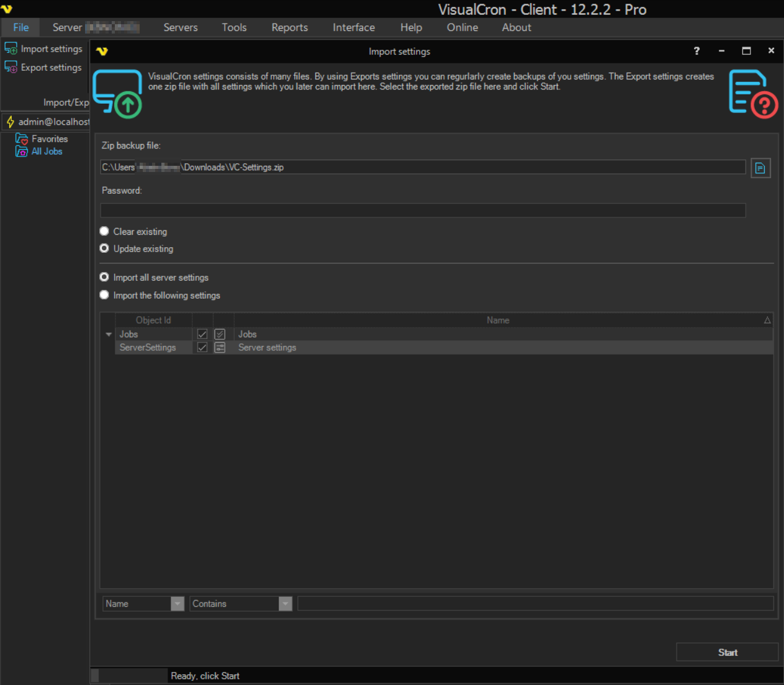This screenshot has height=685, width=784.
Task: Click the Import settings icon in sidebar
Action: point(11,48)
